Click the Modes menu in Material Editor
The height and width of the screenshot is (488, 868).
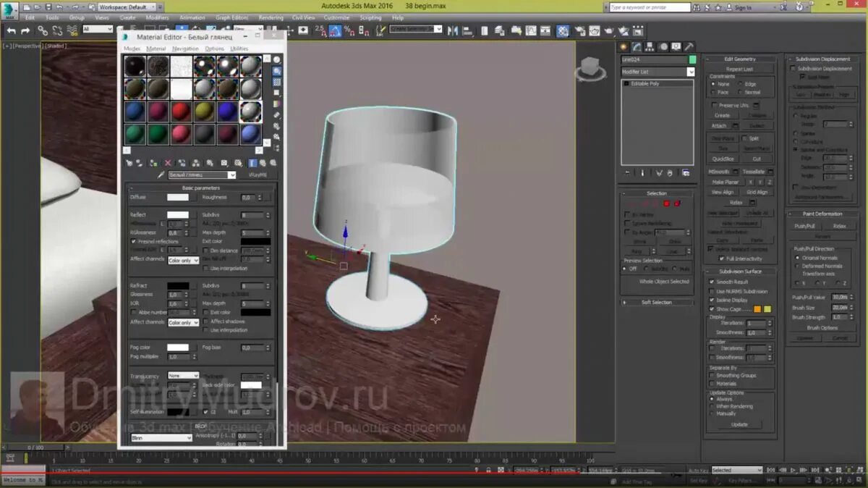[132, 48]
